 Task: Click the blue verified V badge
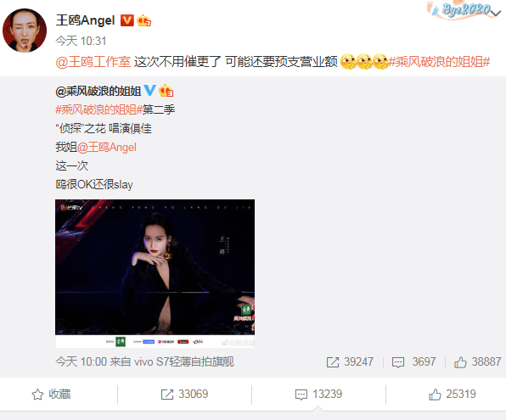tap(149, 90)
